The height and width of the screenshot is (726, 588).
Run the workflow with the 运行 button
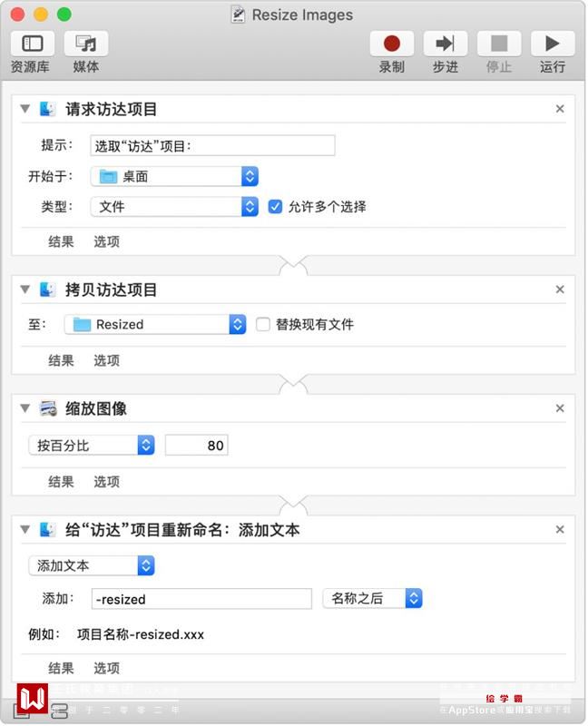pos(553,44)
